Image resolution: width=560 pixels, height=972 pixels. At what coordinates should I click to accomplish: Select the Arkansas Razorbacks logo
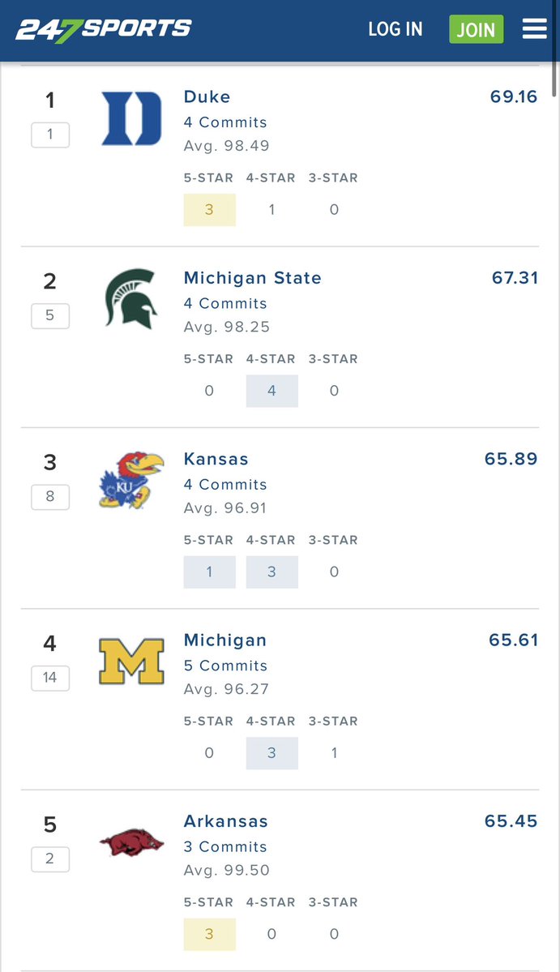point(131,842)
